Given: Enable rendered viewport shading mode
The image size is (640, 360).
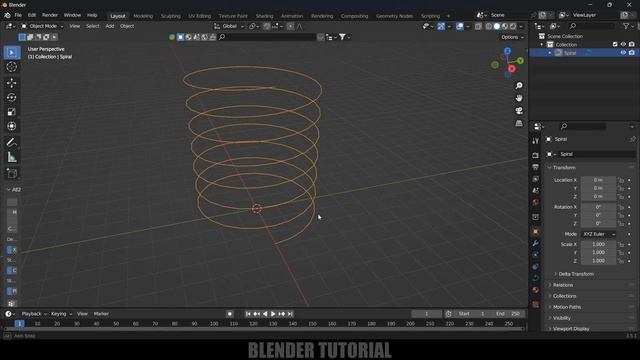Looking at the screenshot, I should [513, 26].
